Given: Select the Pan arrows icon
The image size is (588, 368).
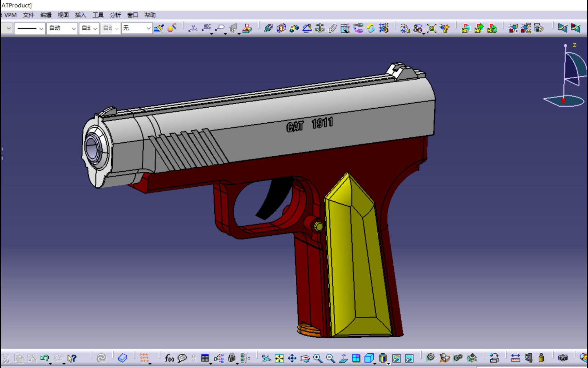Looking at the screenshot, I should [x=292, y=358].
